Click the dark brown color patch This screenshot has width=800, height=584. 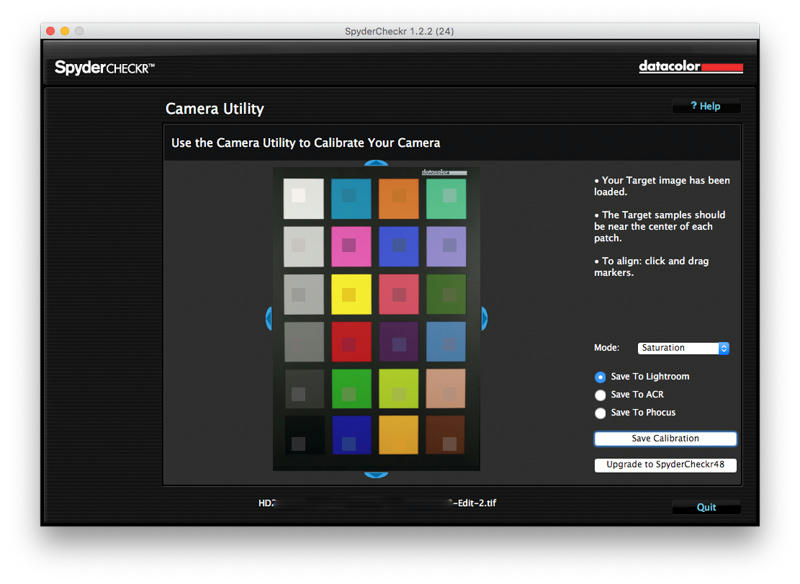(x=446, y=435)
